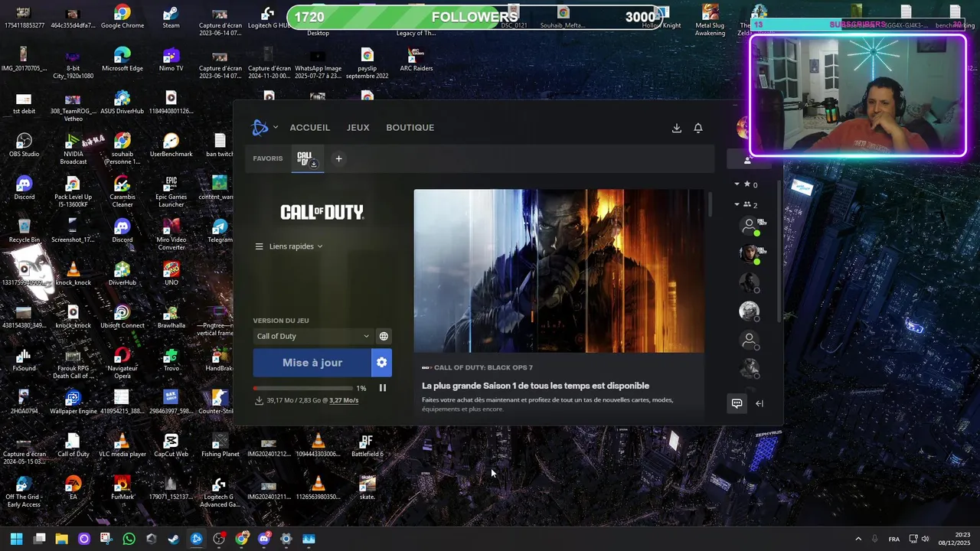Open the BOUTIQUE tab
The height and width of the screenshot is (551, 980).
(x=410, y=128)
